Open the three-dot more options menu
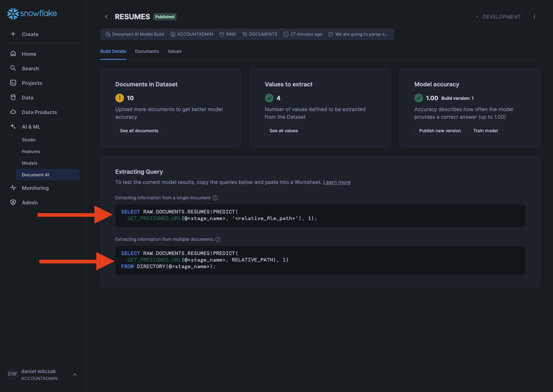 tap(534, 17)
